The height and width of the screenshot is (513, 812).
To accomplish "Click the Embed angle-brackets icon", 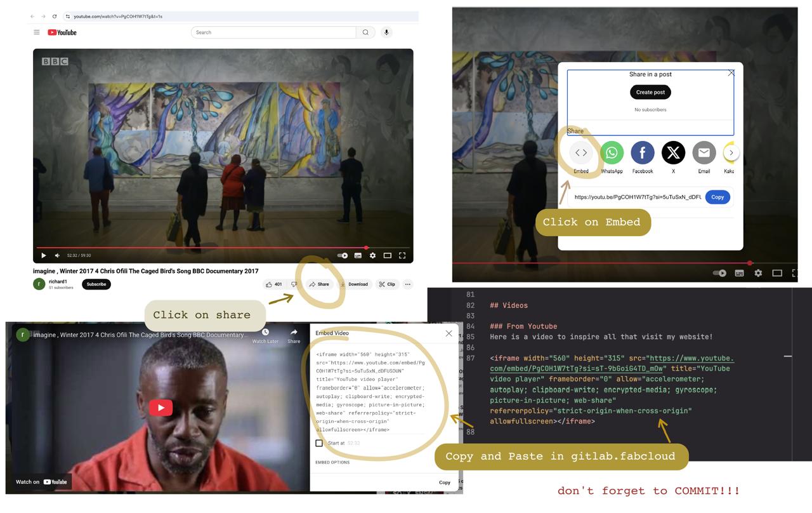I will coord(580,153).
